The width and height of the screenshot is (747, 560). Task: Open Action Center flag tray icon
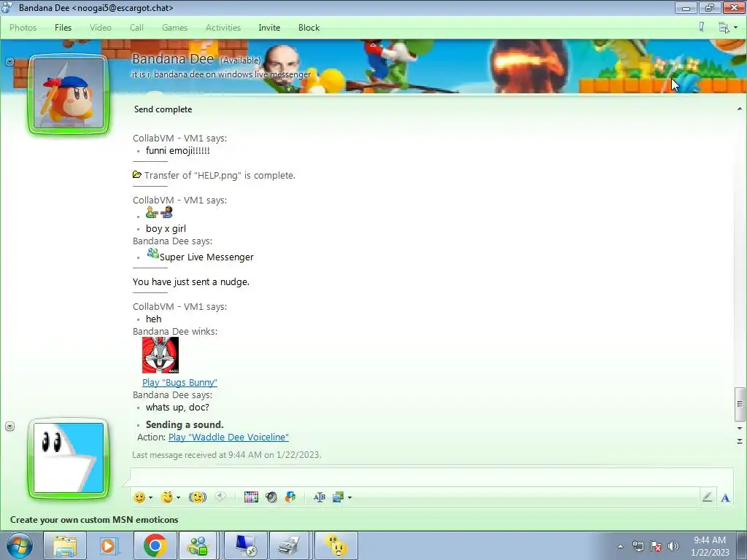(656, 546)
